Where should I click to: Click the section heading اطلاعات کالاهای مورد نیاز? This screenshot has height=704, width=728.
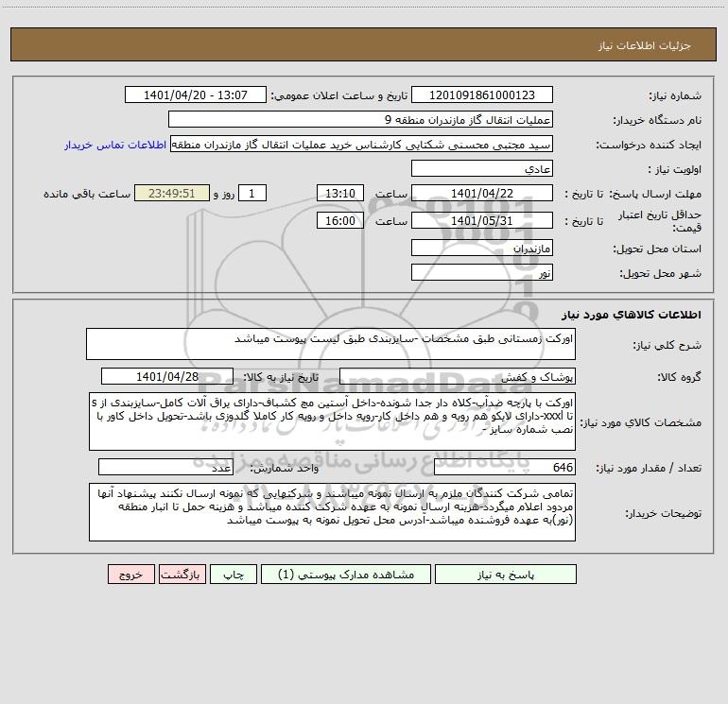click(x=631, y=315)
